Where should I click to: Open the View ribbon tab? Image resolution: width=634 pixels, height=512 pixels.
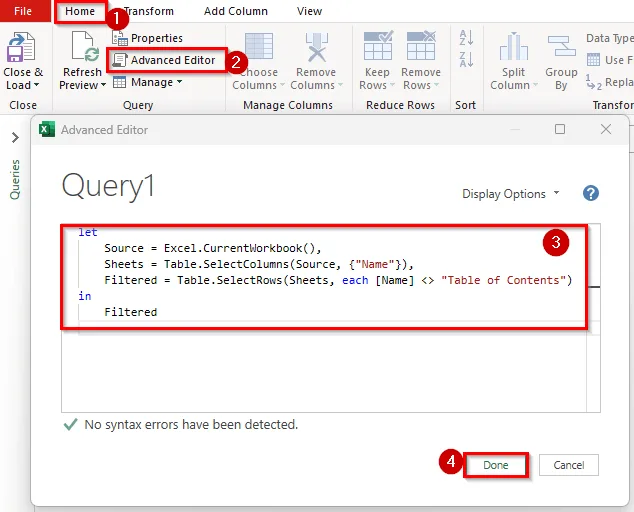pos(309,11)
